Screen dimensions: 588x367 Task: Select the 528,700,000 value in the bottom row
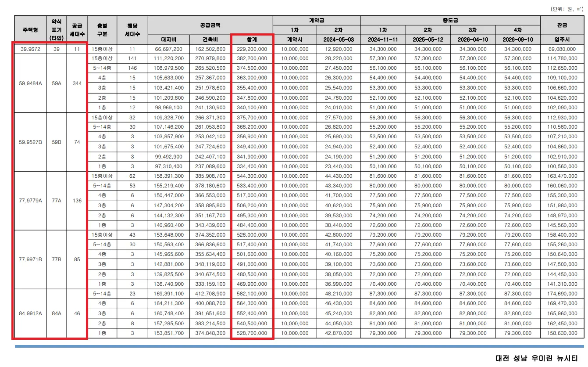[x=252, y=333]
